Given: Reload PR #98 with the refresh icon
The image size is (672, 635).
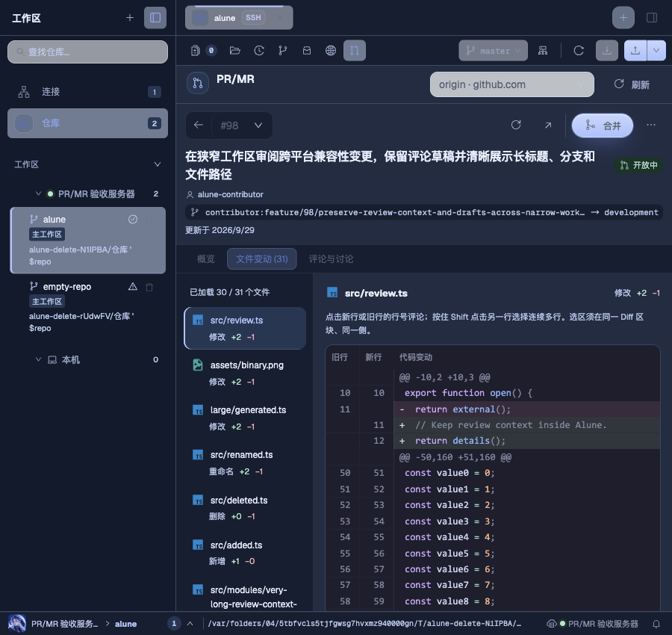Looking at the screenshot, I should pos(516,126).
